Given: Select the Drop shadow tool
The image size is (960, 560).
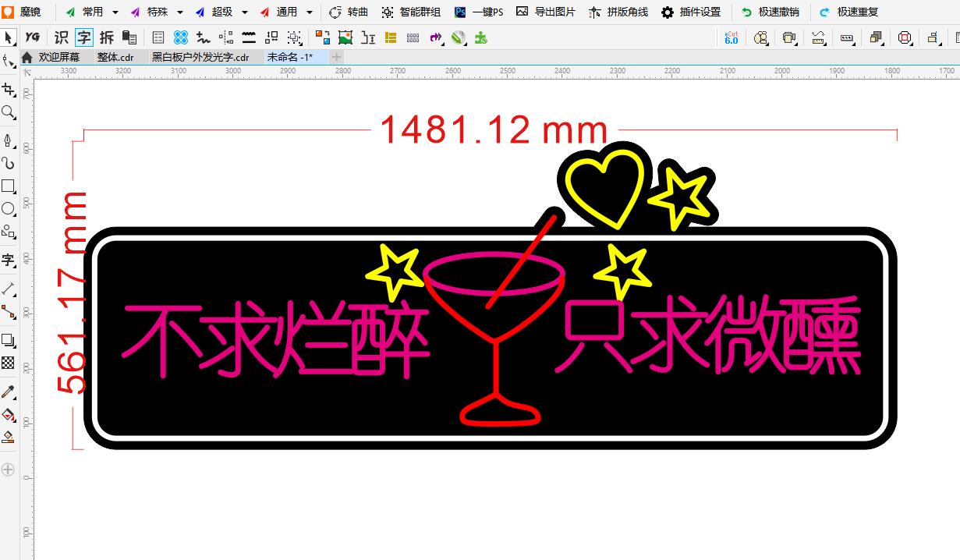Looking at the screenshot, I should click(8, 340).
